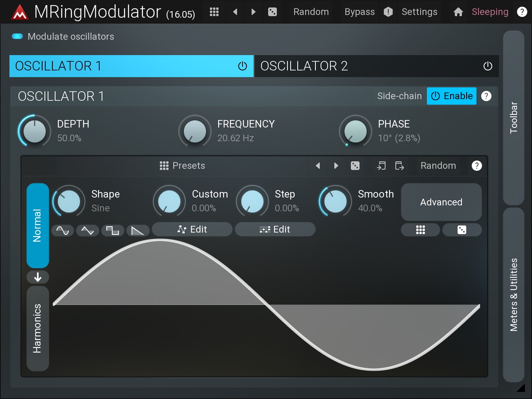
Task: Click the Advanced button
Action: click(x=441, y=202)
